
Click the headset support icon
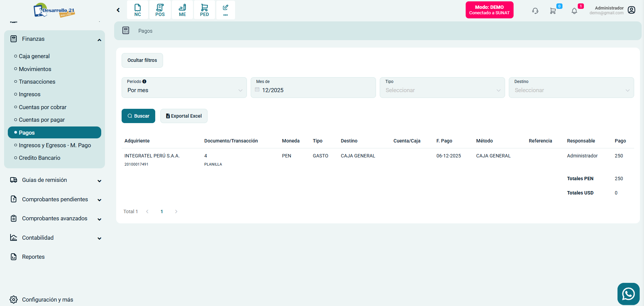click(x=535, y=11)
